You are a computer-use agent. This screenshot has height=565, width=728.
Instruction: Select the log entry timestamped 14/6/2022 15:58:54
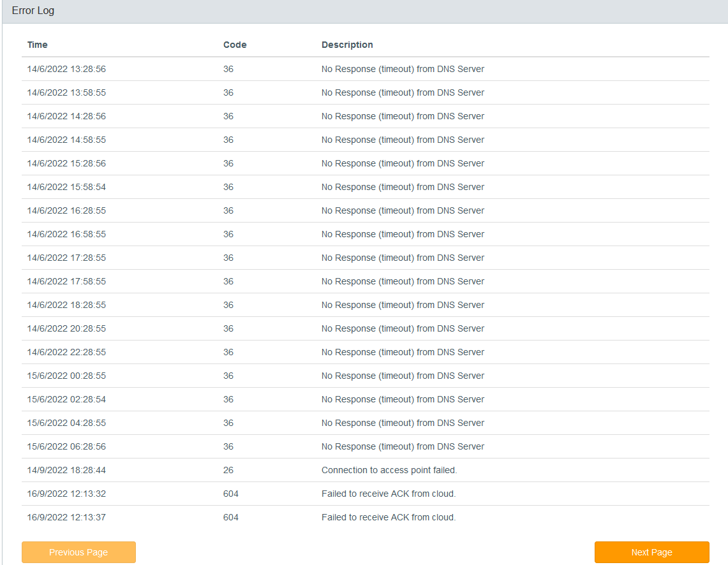(x=366, y=187)
